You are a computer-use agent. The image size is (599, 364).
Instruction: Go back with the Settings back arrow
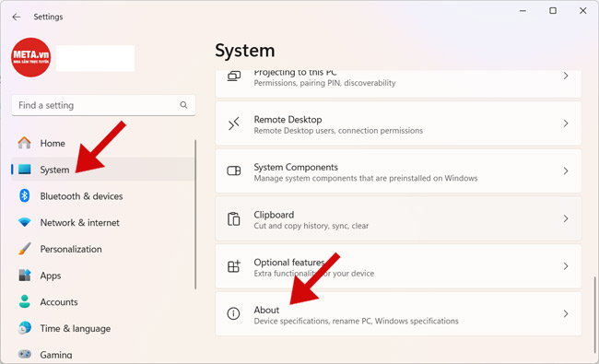coord(16,17)
